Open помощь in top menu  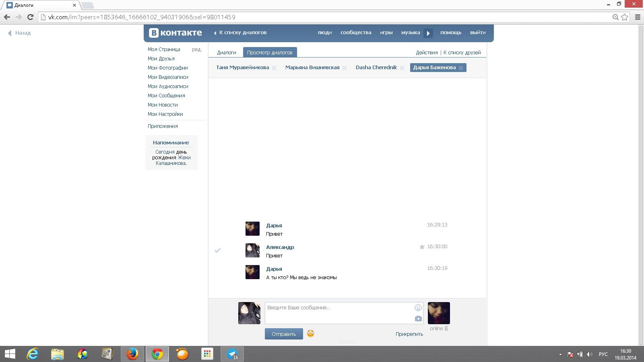[451, 33]
